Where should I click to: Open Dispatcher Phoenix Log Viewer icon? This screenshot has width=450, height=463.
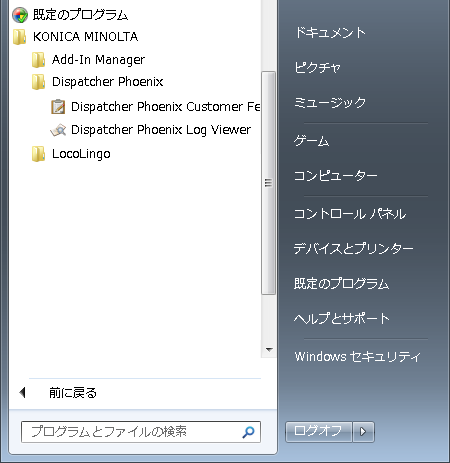(58, 130)
